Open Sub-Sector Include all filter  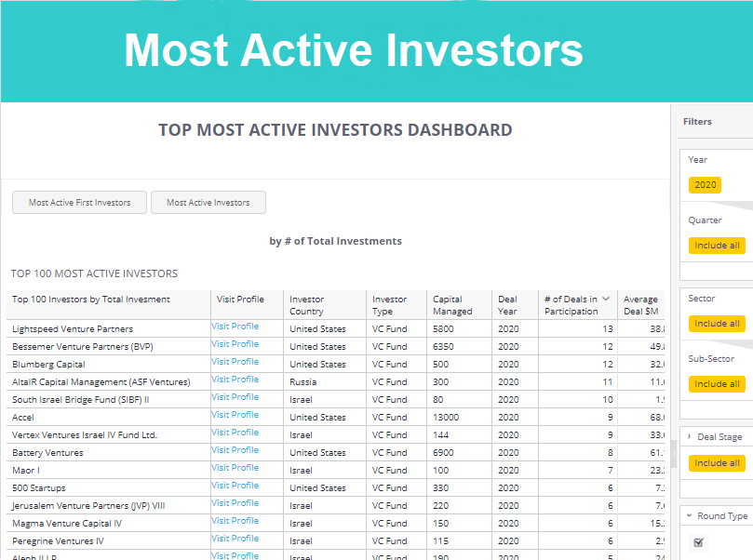716,384
